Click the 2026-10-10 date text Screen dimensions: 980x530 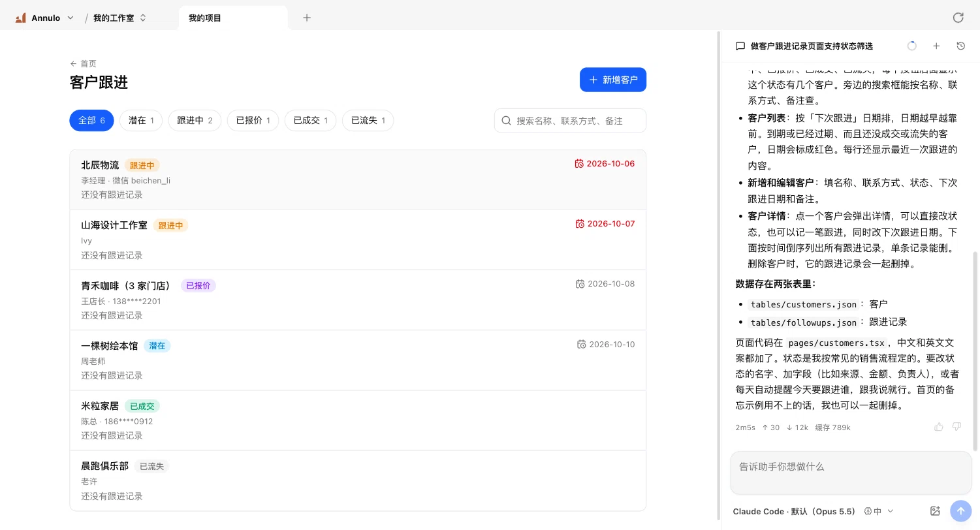(612, 344)
